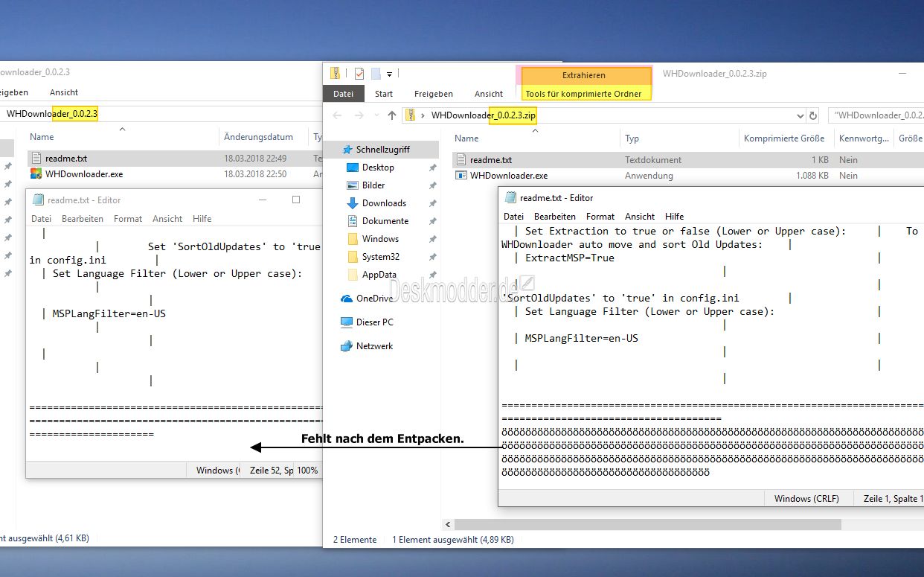Click the Kennwortg... column header
This screenshot has height=577, width=924.
coord(864,138)
